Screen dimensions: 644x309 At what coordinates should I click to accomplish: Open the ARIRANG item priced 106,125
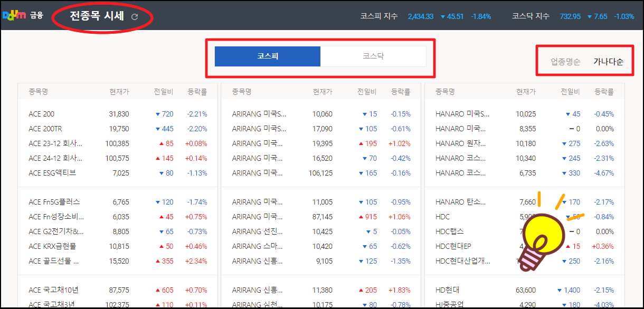click(x=258, y=173)
